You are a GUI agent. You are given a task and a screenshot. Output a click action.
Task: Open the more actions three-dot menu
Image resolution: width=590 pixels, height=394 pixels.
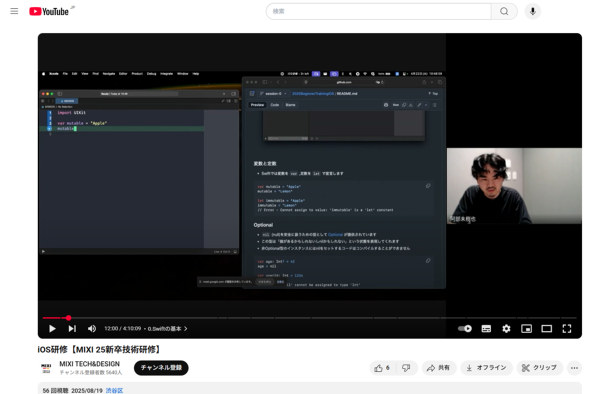pos(574,368)
